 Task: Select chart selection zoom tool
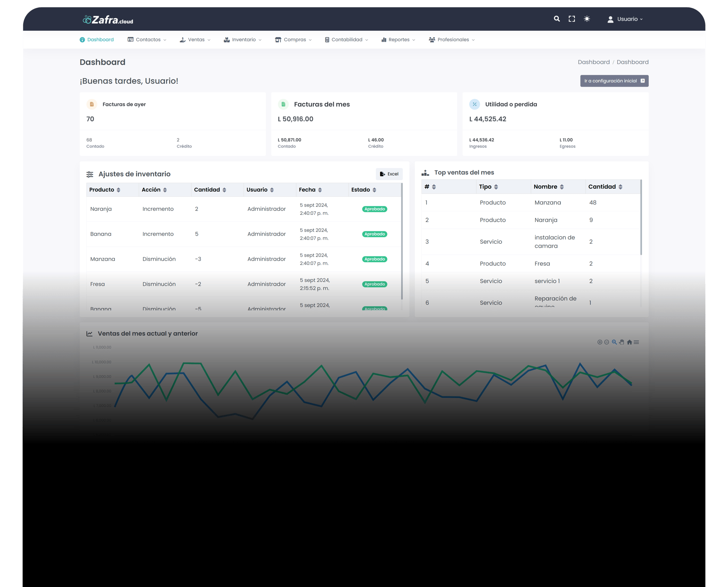614,342
